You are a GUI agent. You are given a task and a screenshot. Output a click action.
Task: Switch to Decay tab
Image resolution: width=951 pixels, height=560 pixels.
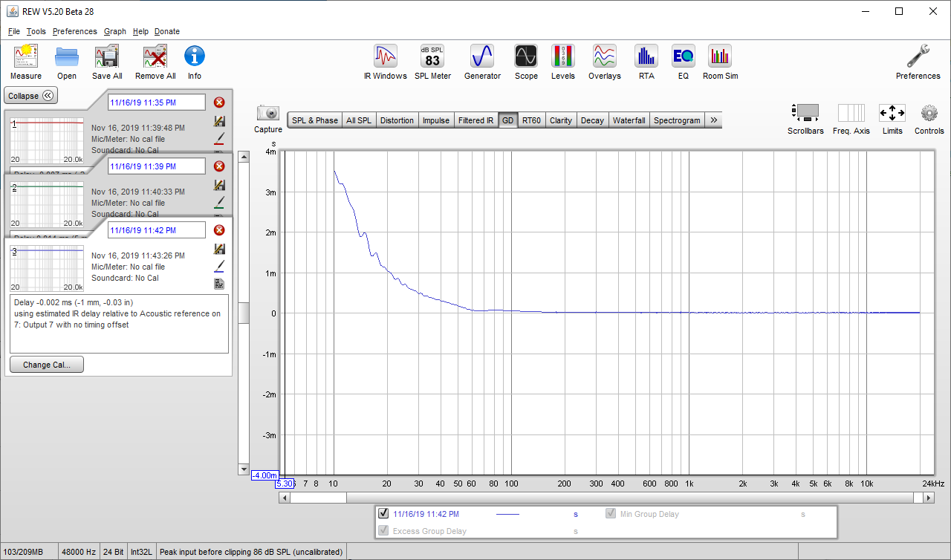tap(592, 120)
